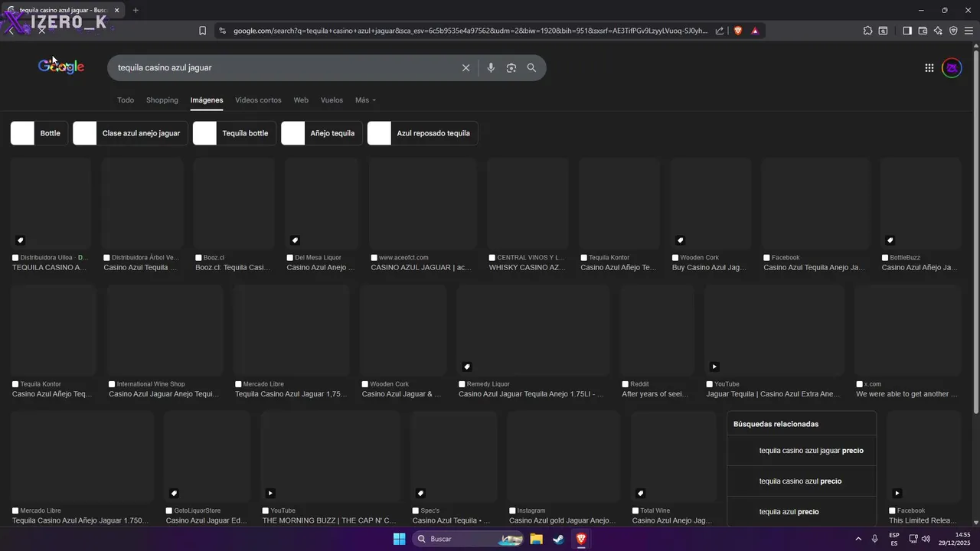The image size is (980, 551).
Task: Start voice search with microphone icon
Action: (x=491, y=67)
